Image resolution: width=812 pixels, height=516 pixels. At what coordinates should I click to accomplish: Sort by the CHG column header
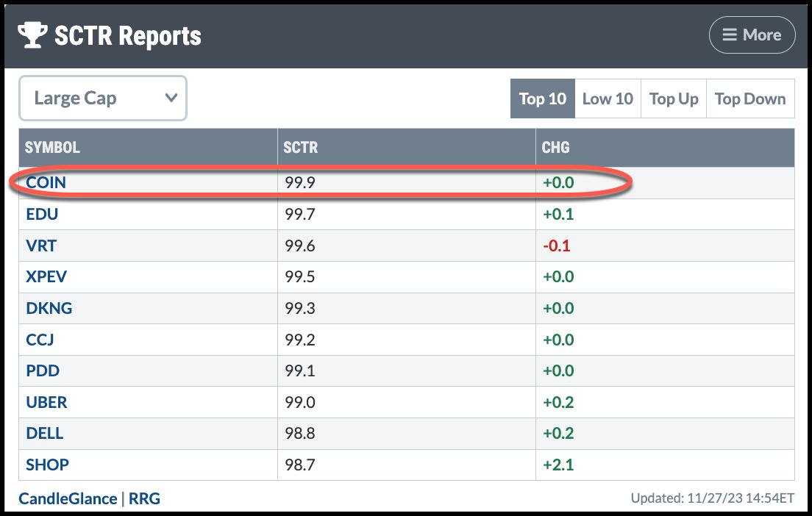coord(555,147)
